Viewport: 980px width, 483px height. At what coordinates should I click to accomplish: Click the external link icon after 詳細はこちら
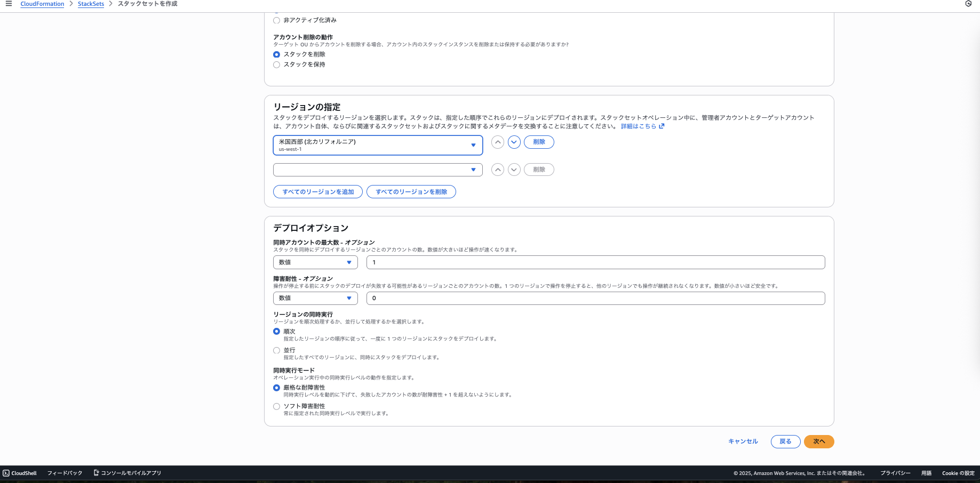click(662, 126)
